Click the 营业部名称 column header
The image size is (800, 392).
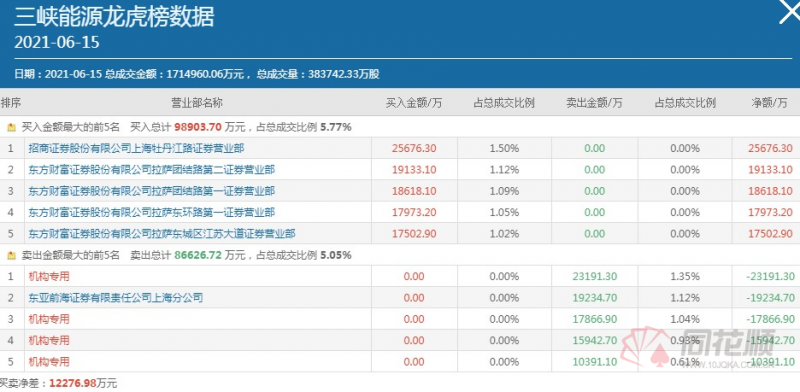(x=196, y=103)
